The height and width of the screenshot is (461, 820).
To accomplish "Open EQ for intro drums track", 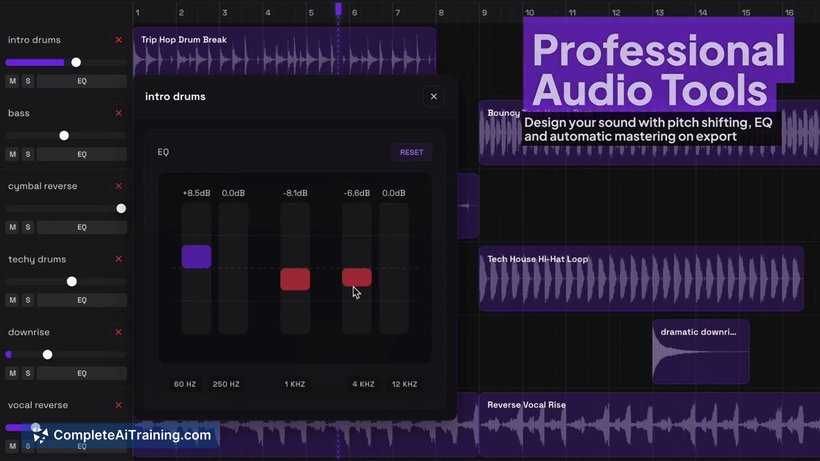I will tap(82, 81).
